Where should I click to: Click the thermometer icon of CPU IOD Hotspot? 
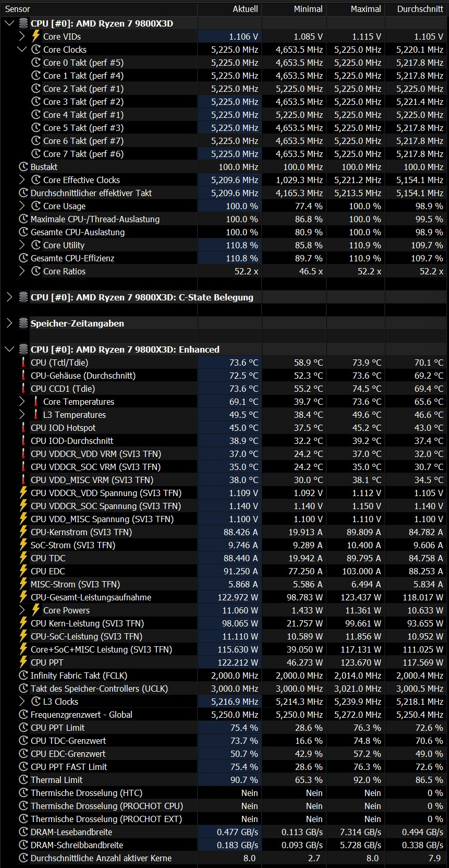pos(23,428)
